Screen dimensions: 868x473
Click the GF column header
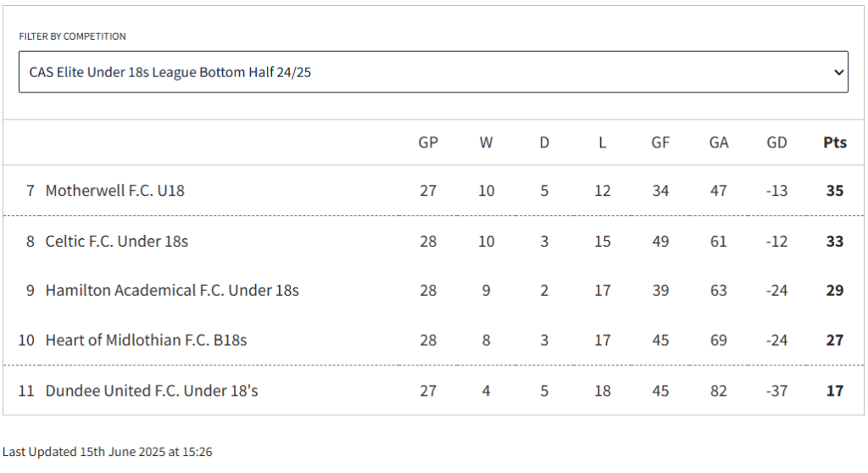coord(660,143)
